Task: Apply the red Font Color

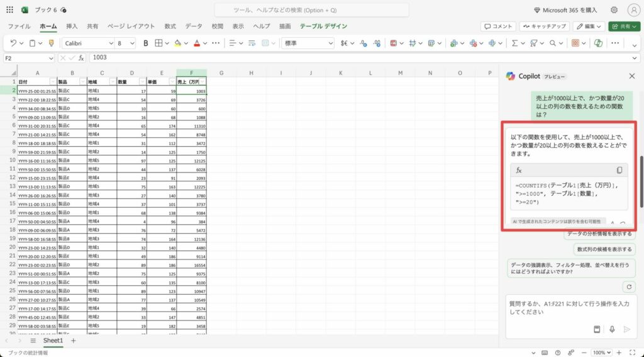Action: 197,43
